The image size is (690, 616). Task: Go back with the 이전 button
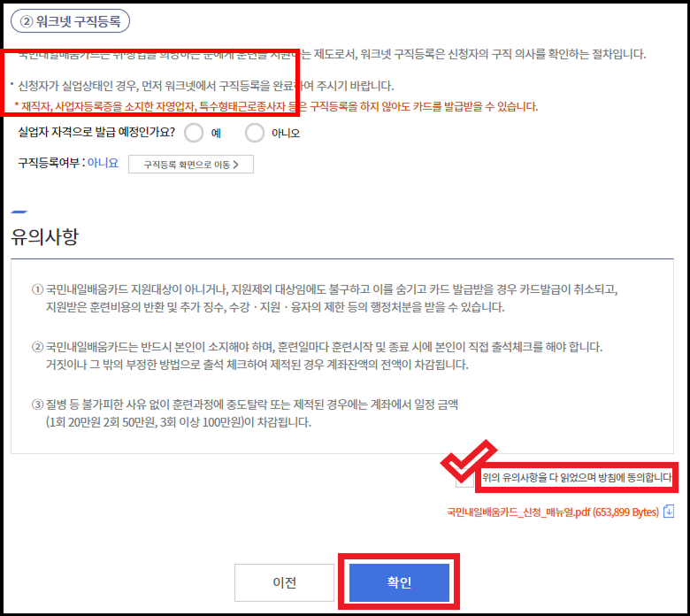[x=284, y=582]
